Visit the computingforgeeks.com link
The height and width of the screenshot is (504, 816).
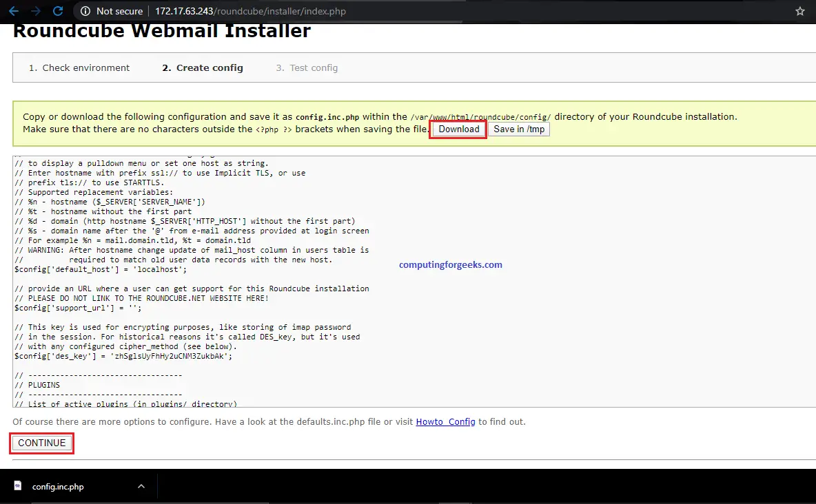pyautogui.click(x=450, y=264)
